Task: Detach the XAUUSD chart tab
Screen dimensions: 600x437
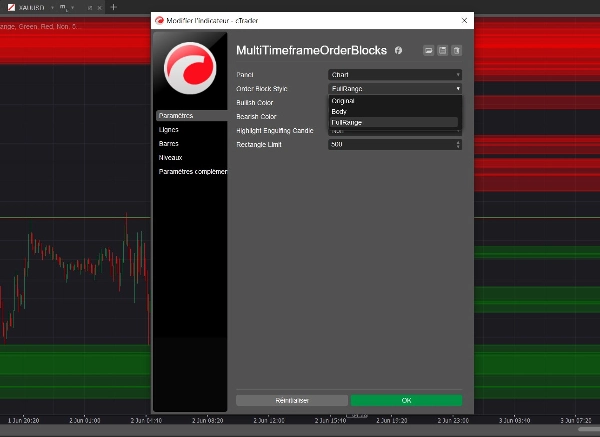Action: tap(90, 8)
